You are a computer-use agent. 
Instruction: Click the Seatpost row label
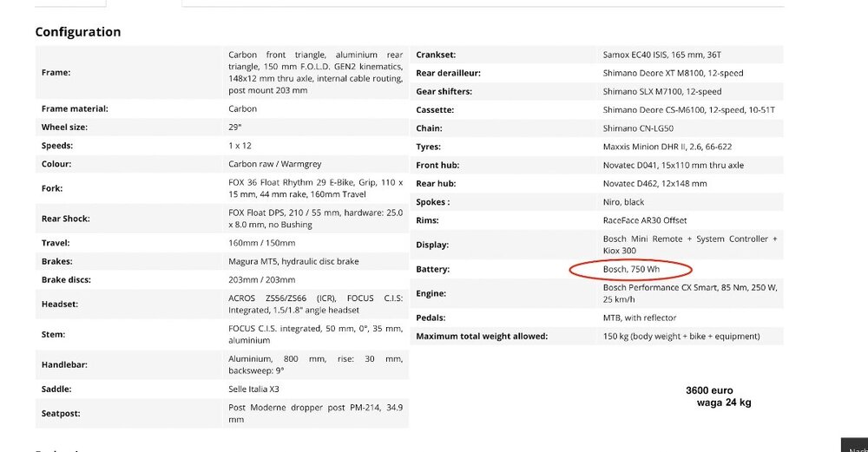coord(61,413)
